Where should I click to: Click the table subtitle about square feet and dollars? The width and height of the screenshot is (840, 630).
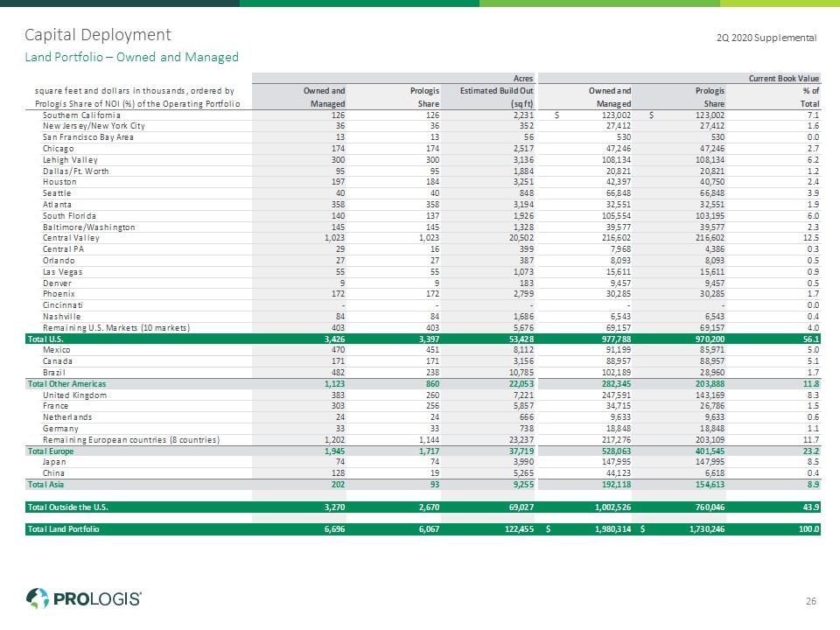click(x=137, y=97)
